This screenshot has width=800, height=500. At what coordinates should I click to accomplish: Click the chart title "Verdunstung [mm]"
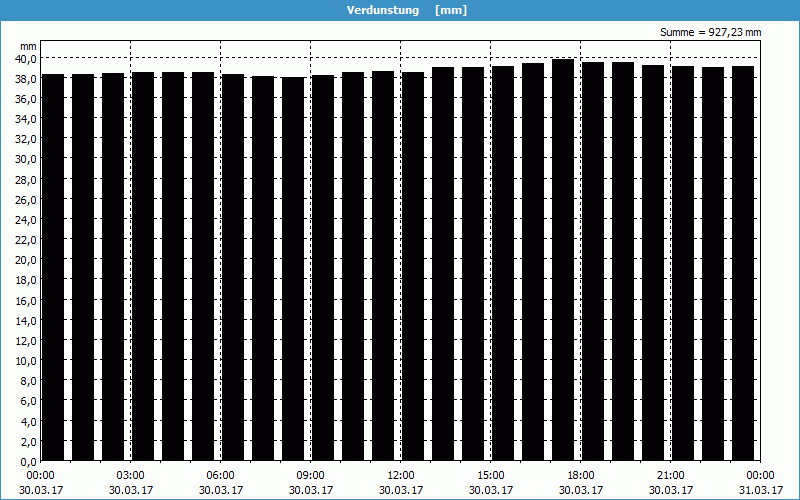click(x=407, y=10)
